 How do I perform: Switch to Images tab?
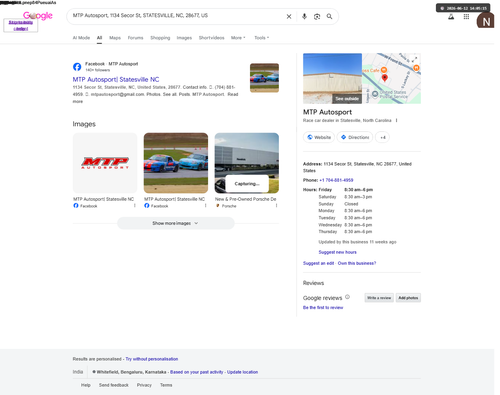point(184,38)
